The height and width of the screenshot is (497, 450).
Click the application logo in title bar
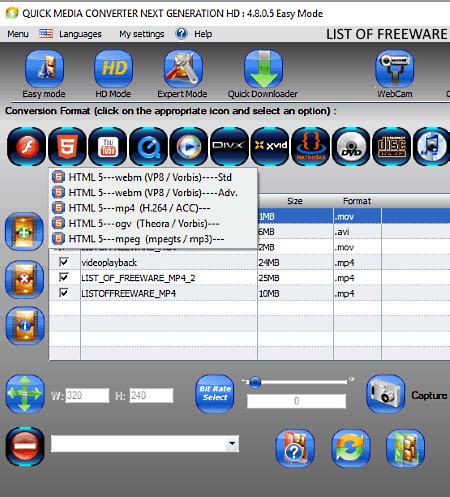(12, 13)
